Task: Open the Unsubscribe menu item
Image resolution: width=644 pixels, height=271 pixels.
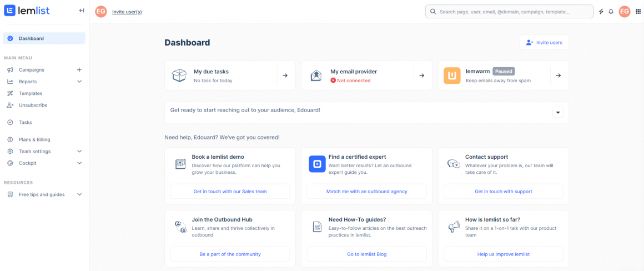Action: tap(33, 105)
